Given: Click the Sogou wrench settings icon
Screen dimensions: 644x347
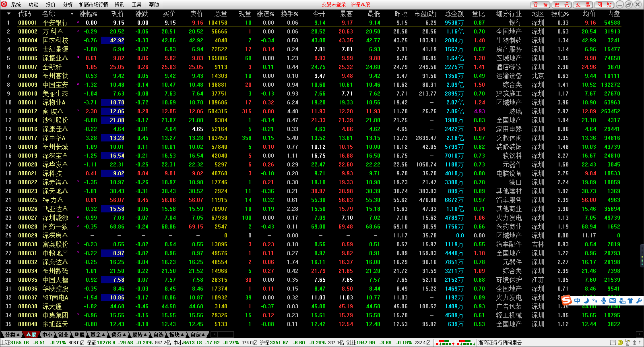Looking at the screenshot, I should (639, 301).
